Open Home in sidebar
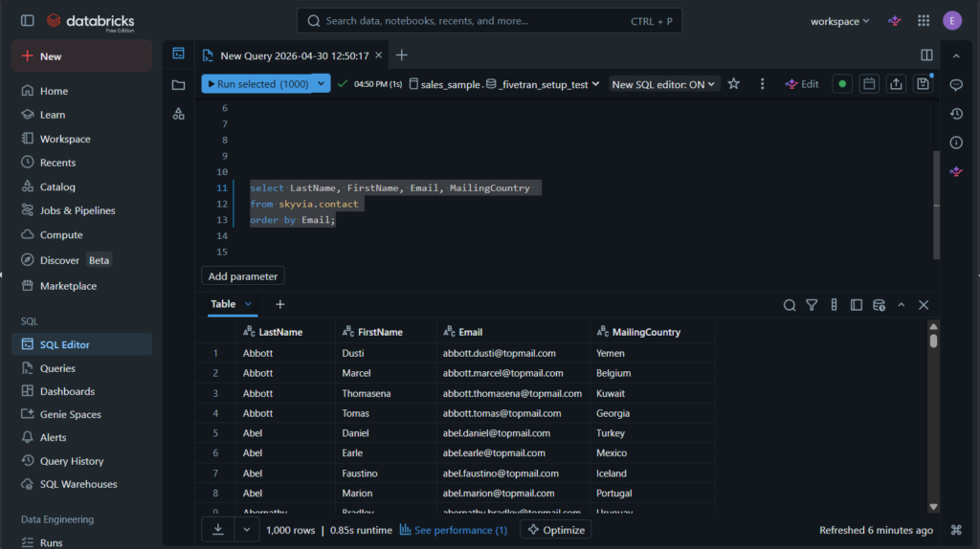This screenshot has height=549, width=980. (81, 91)
